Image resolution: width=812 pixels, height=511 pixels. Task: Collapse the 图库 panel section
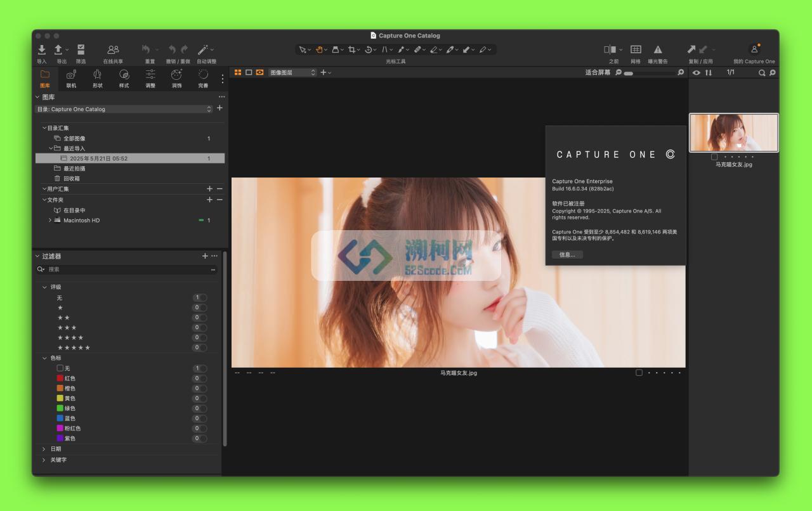[37, 97]
